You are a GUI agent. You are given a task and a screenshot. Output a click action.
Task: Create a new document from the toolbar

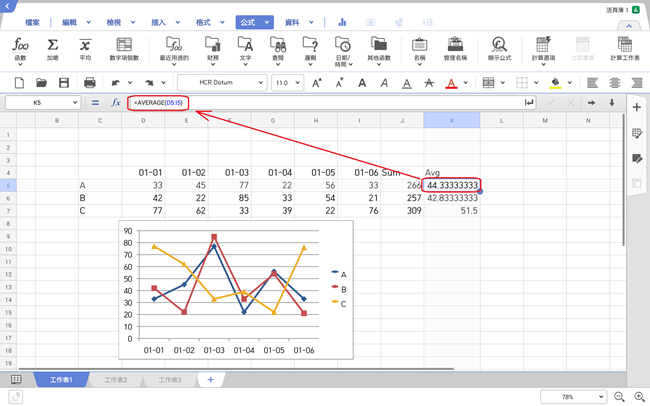19,83
